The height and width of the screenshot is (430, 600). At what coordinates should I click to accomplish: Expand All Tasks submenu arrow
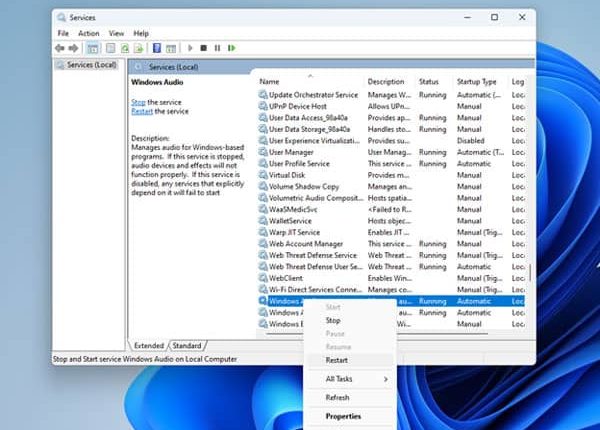pos(386,379)
